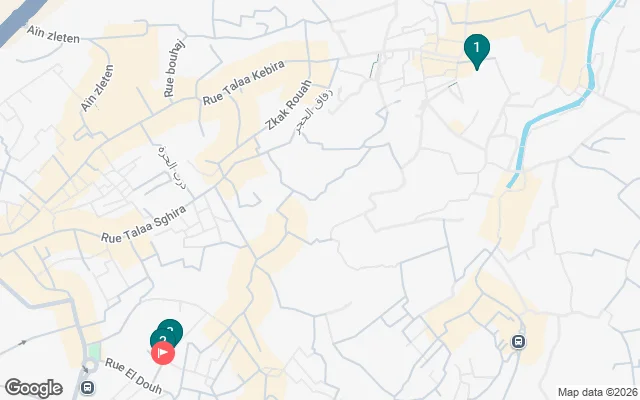Screen dimensions: 640x400
Task: Click the horizontal Aïn zleten label at top-left
Action: [53, 34]
